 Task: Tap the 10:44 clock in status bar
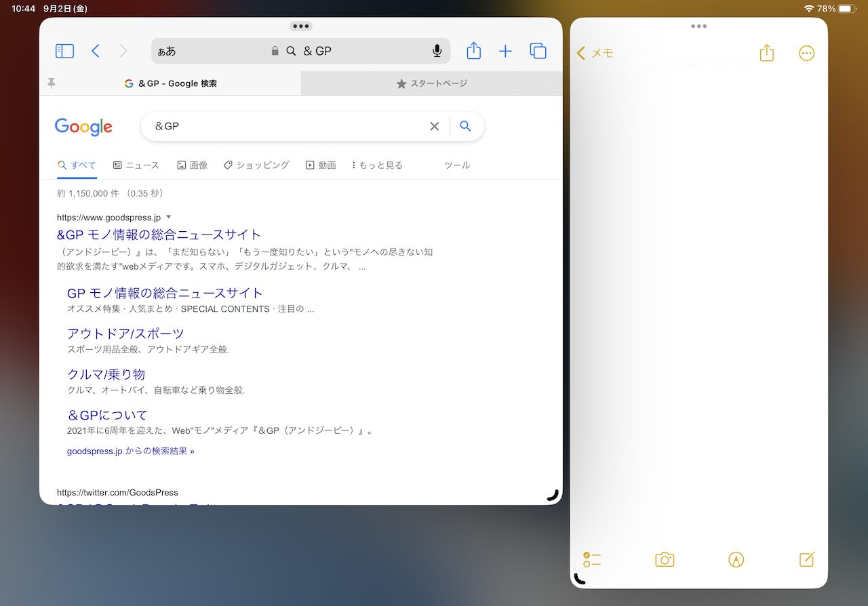point(23,9)
